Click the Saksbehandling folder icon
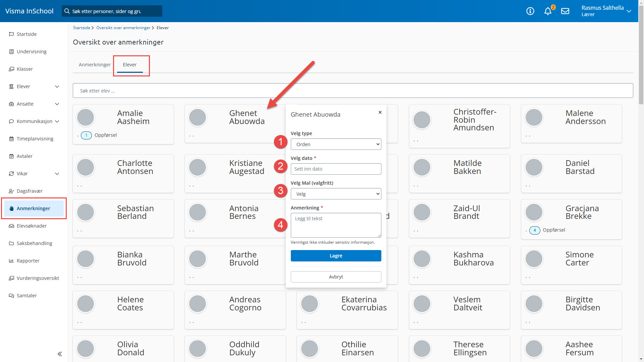Screen dimensions: 644x362 click(11, 243)
